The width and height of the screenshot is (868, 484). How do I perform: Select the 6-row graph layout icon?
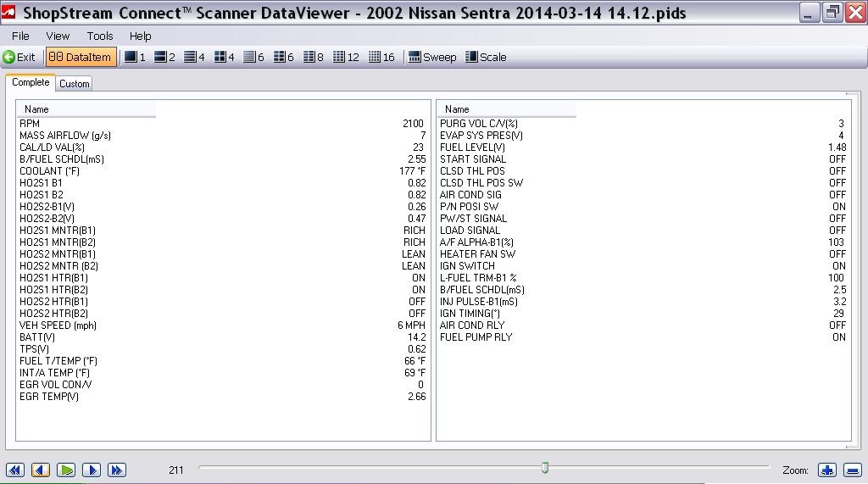[253, 57]
